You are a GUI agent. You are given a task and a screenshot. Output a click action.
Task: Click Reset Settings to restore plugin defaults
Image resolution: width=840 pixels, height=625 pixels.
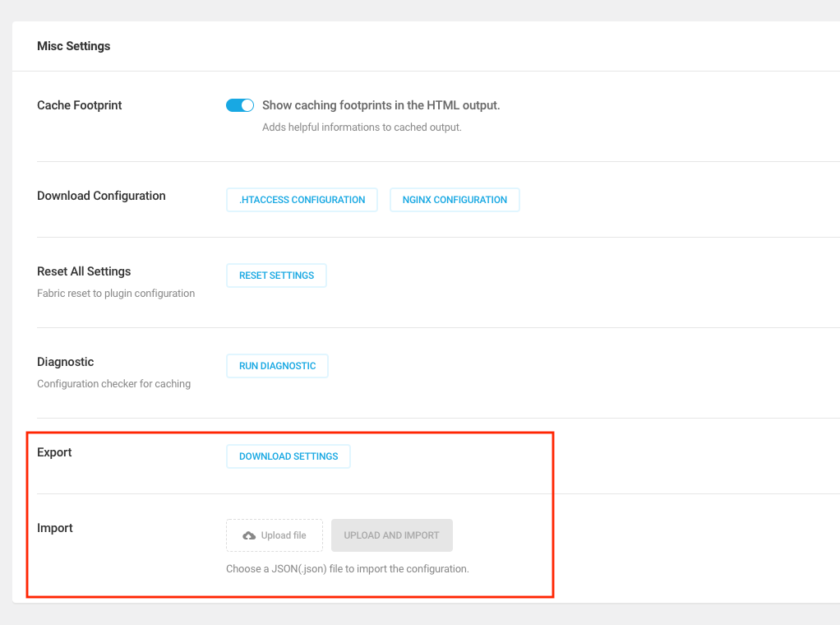[x=276, y=275]
